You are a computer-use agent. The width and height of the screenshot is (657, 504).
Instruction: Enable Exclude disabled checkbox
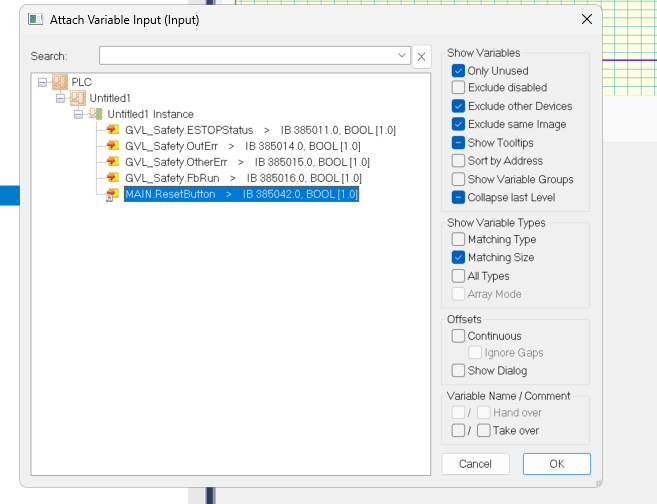click(x=458, y=87)
